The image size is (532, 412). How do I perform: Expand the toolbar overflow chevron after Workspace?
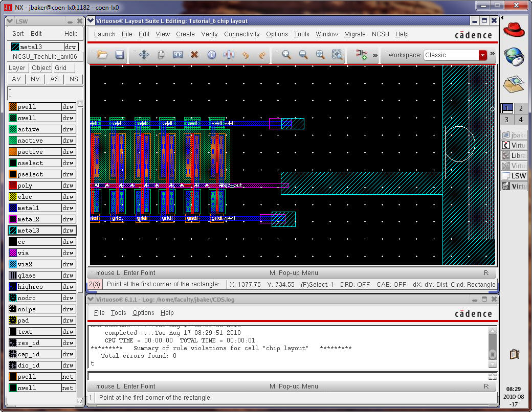(x=493, y=54)
